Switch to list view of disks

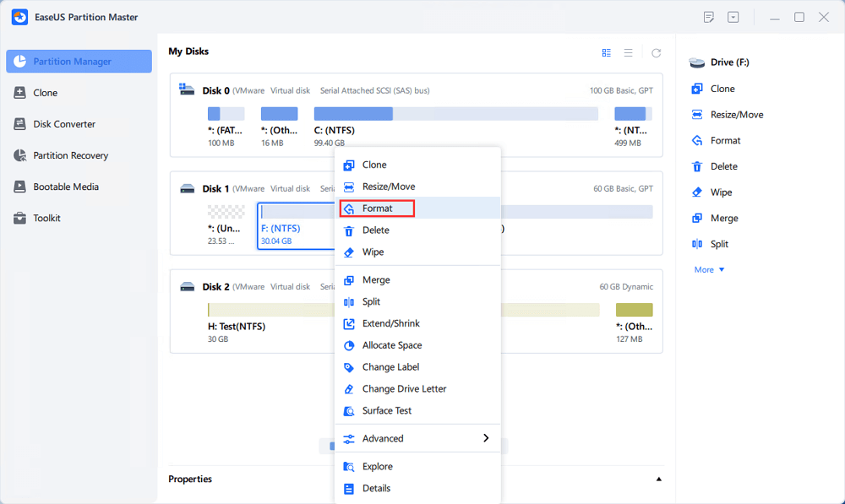coord(628,52)
